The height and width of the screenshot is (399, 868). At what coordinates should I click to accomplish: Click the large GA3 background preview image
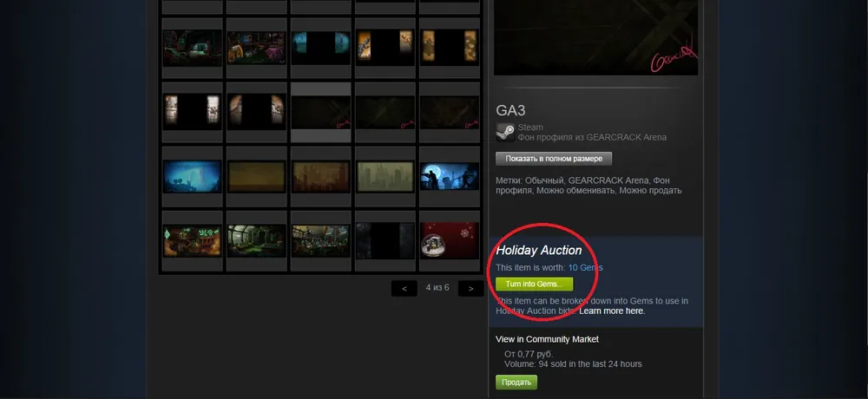595,37
